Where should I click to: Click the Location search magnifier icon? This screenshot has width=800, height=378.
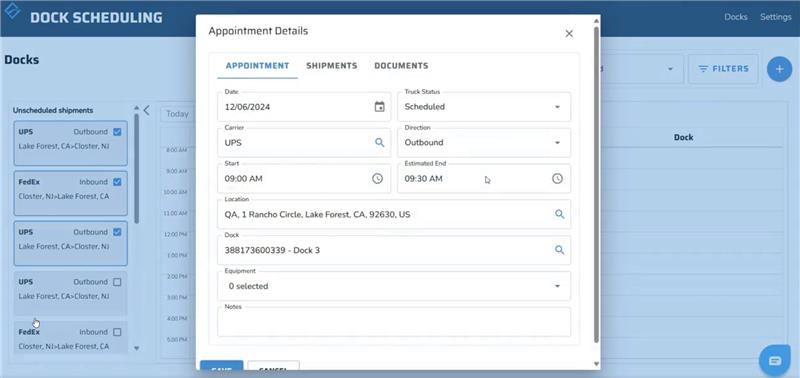(x=560, y=214)
